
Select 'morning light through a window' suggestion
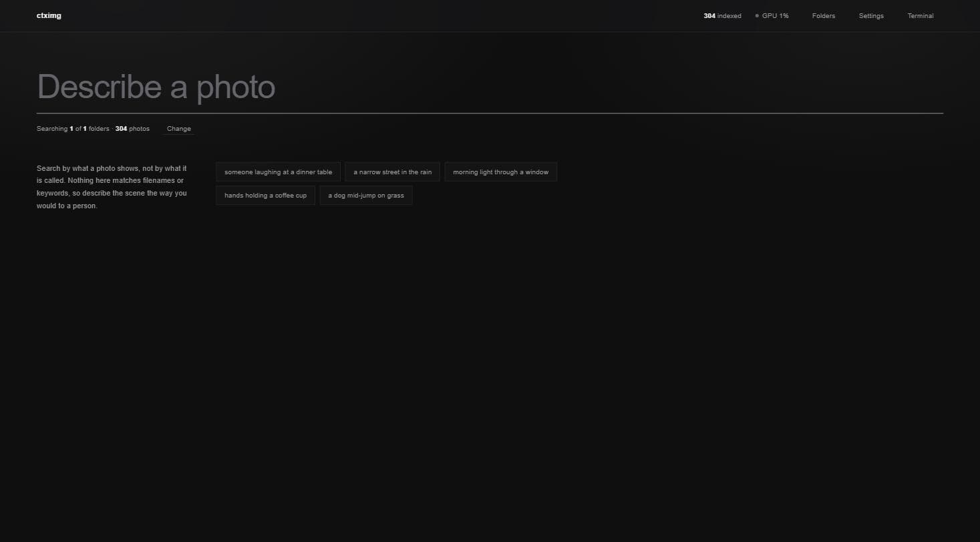pos(500,172)
